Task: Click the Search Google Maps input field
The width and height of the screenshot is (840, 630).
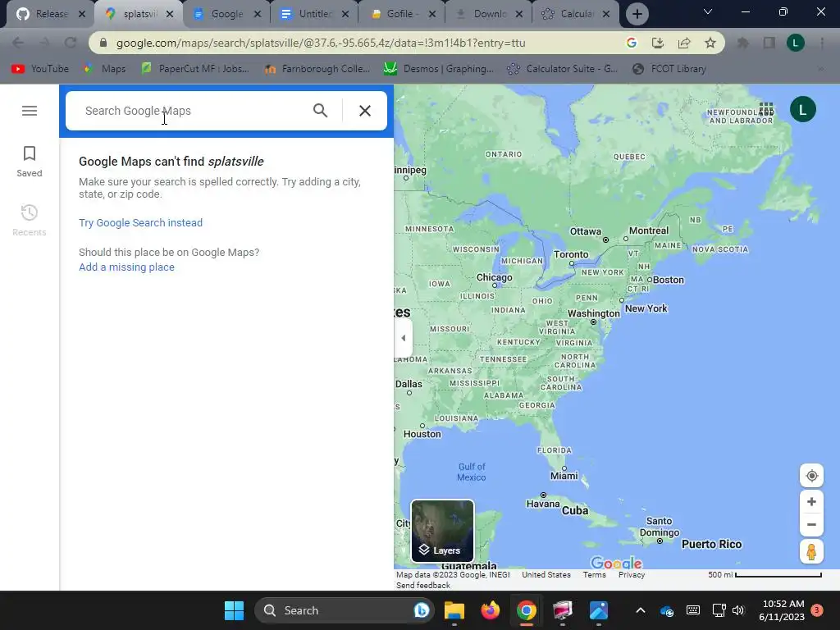Action: [193, 111]
